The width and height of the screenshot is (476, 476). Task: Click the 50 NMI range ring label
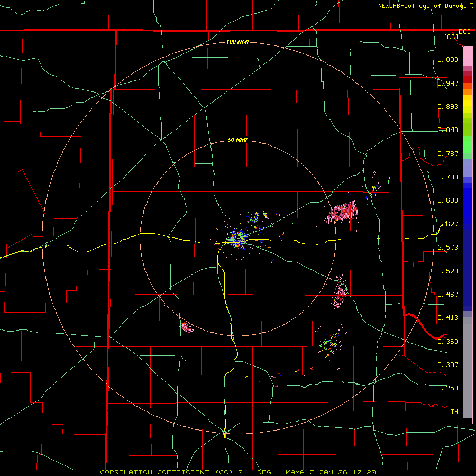tap(237, 140)
